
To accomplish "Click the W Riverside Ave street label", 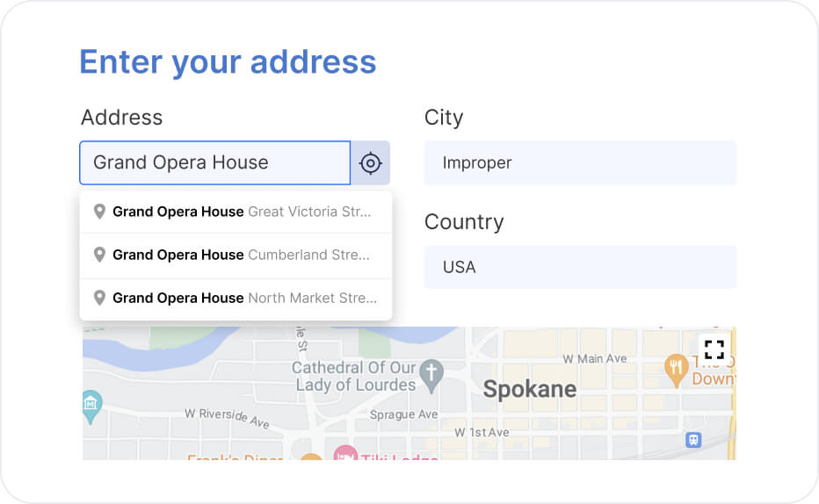I will 227,418.
